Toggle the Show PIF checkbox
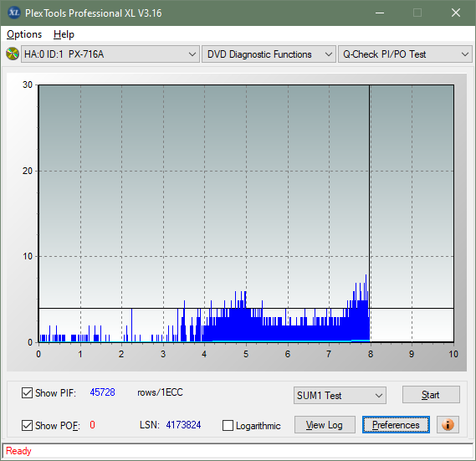476x461 pixels. pos(27,392)
